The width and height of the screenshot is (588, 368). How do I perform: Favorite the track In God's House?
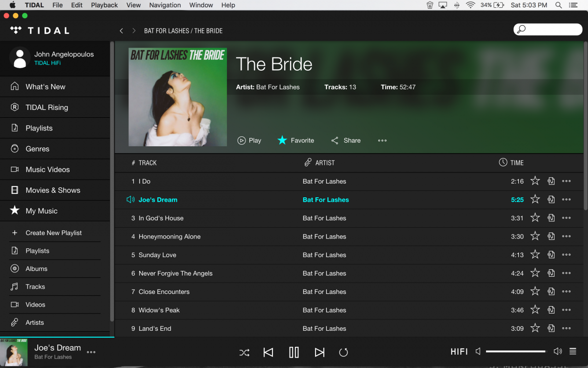tap(535, 218)
